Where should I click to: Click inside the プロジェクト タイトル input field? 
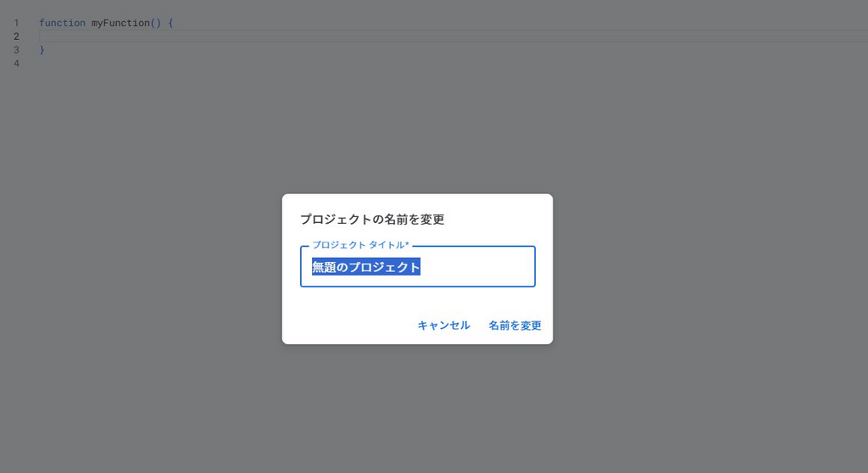417,266
